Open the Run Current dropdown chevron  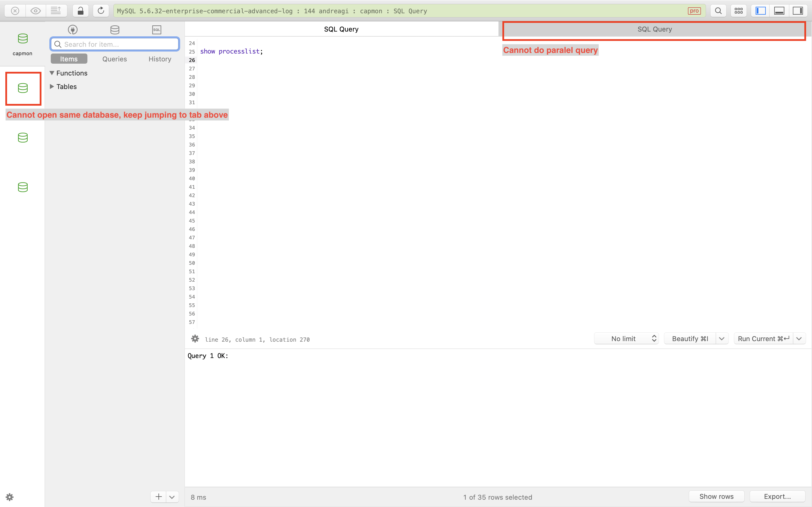(799, 338)
